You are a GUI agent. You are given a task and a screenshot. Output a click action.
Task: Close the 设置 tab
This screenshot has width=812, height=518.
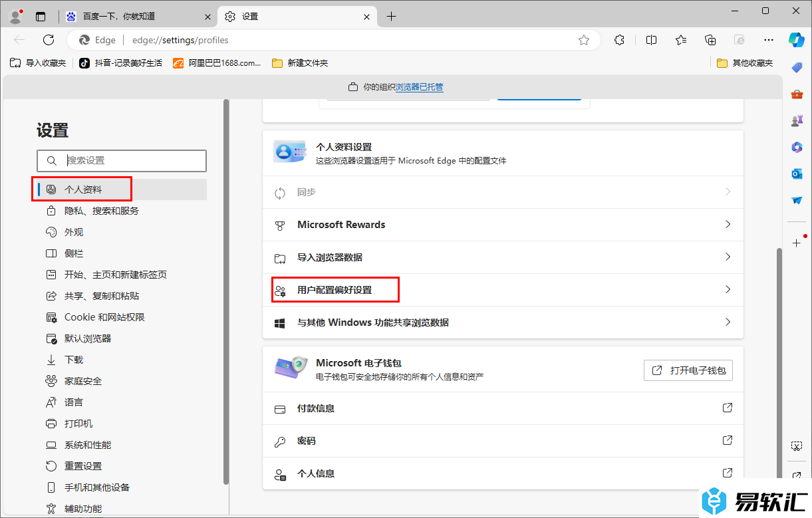coord(368,17)
